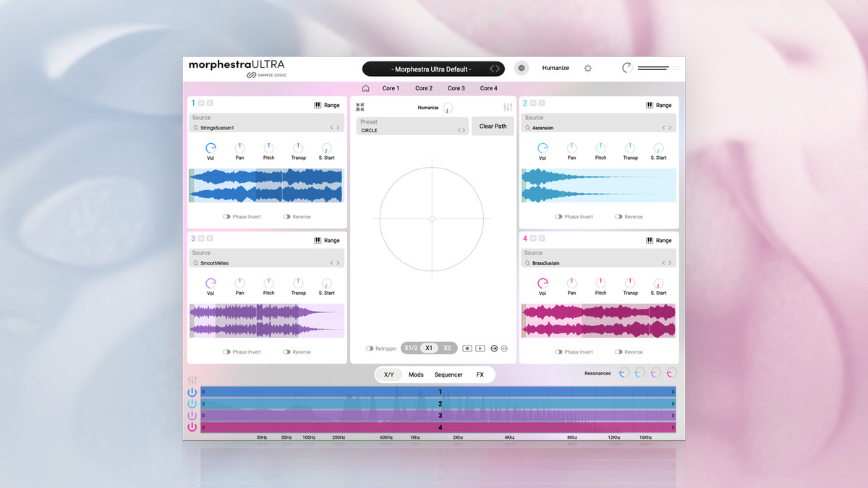Toggle power for band 4
Viewport: 868px width, 488px height.
pos(192,427)
